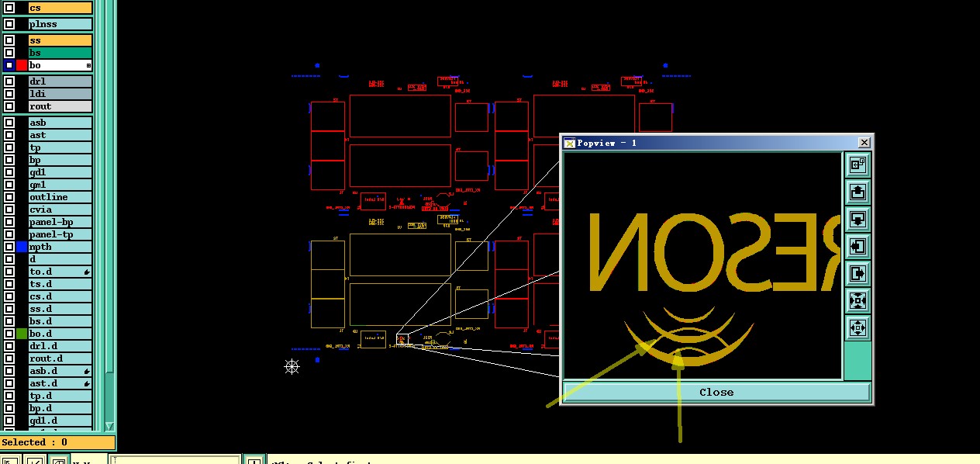Pan the Popview to the left
980x464 pixels.
(x=857, y=246)
